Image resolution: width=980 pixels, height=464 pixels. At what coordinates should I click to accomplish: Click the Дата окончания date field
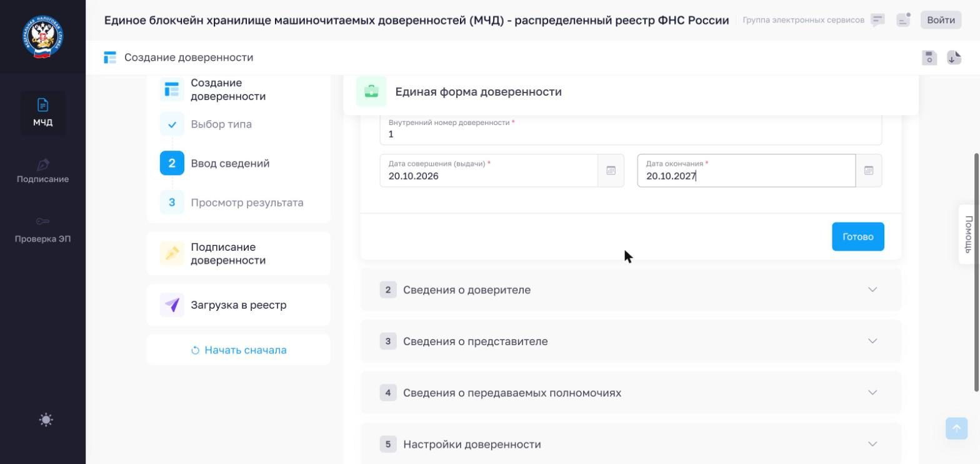coord(746,170)
